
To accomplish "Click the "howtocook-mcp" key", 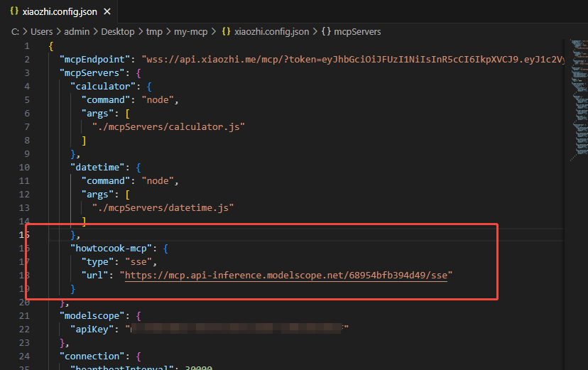I will pyautogui.click(x=111, y=249).
